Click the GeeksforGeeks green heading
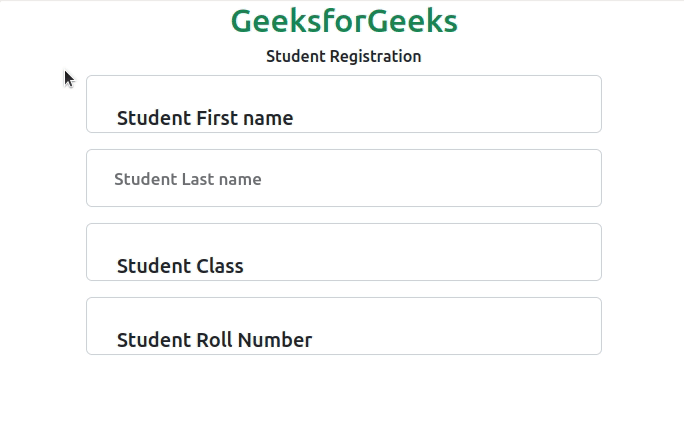 (344, 22)
